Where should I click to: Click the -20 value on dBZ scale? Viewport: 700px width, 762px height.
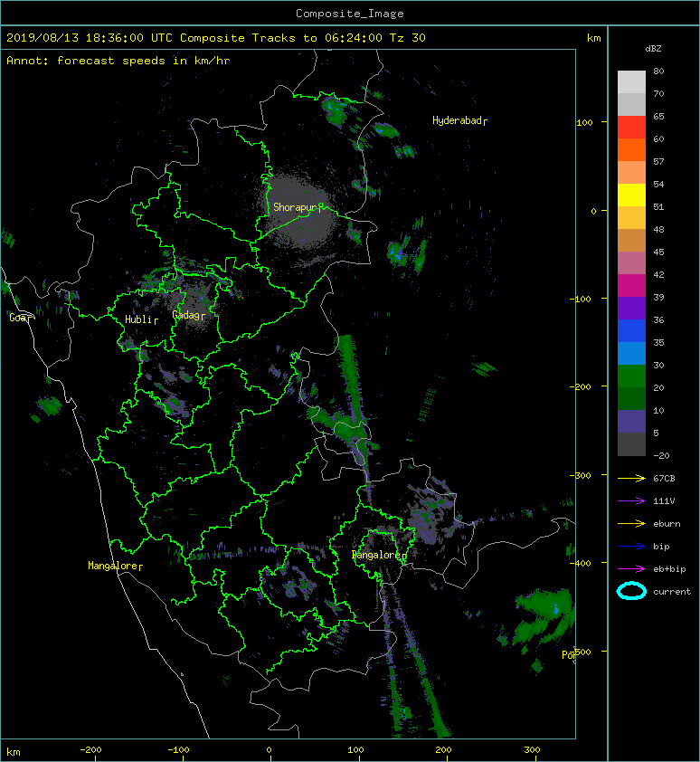(661, 455)
